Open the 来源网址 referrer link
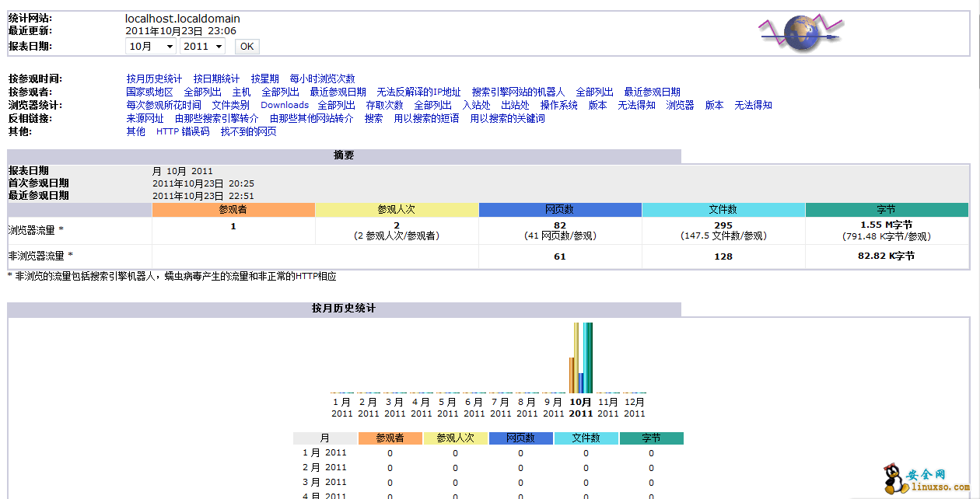This screenshot has height=499, width=980. click(145, 118)
